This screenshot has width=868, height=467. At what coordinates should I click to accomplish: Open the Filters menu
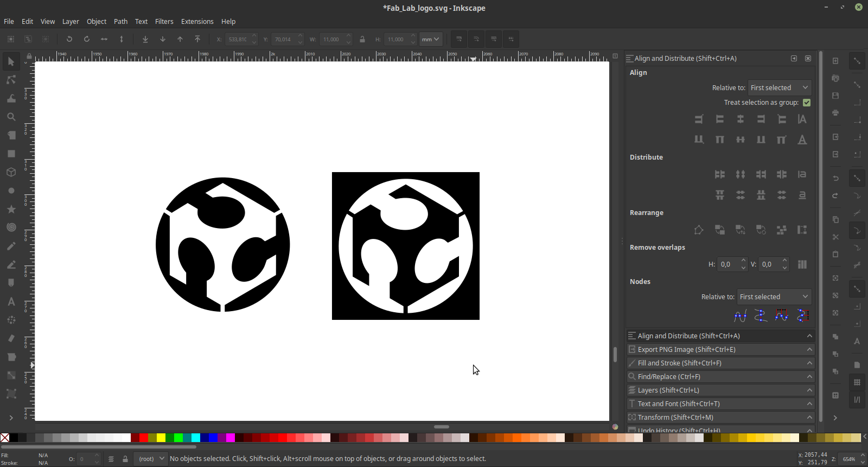pos(164,21)
